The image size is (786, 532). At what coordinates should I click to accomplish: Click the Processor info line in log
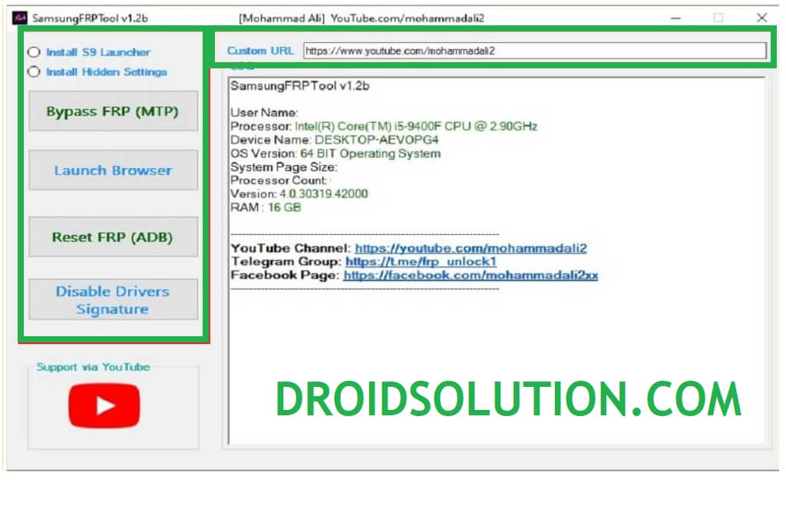(x=384, y=126)
